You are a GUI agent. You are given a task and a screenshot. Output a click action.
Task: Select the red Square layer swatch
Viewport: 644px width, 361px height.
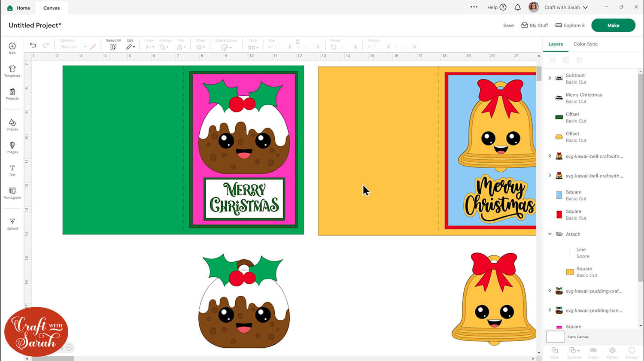tap(559, 215)
